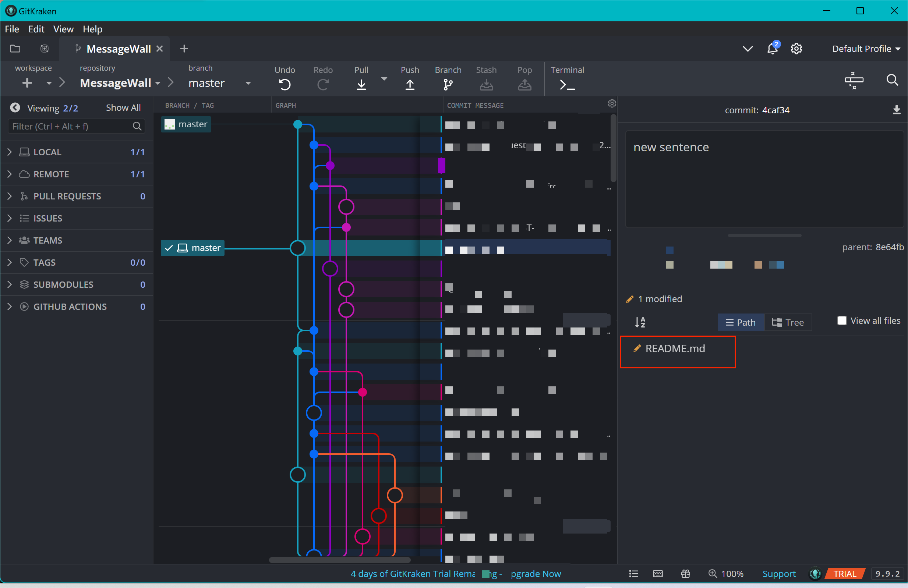Switch file list to Path view

click(741, 323)
